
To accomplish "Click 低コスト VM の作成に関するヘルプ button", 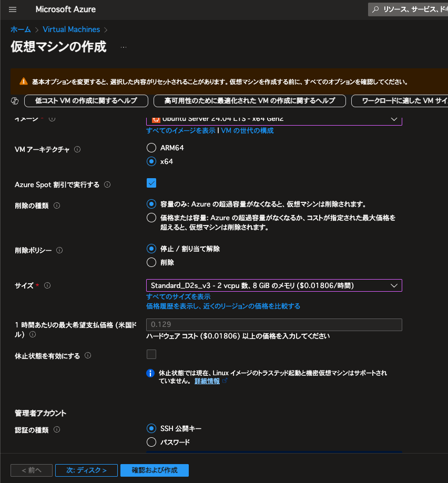I will tap(86, 101).
